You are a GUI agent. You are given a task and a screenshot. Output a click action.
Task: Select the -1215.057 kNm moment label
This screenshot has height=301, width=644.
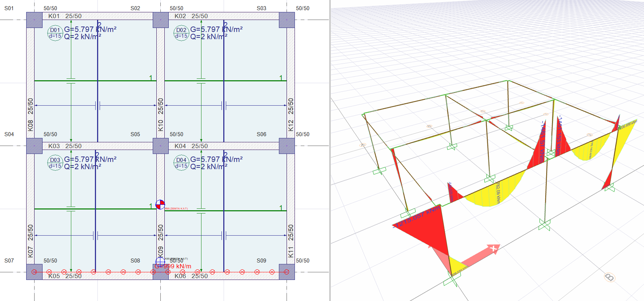tap(417, 217)
